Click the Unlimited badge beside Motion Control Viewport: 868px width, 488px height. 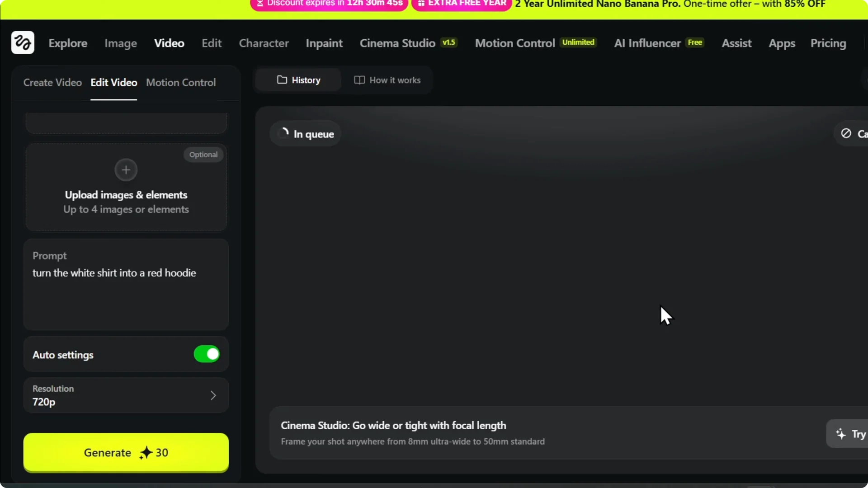pos(578,42)
